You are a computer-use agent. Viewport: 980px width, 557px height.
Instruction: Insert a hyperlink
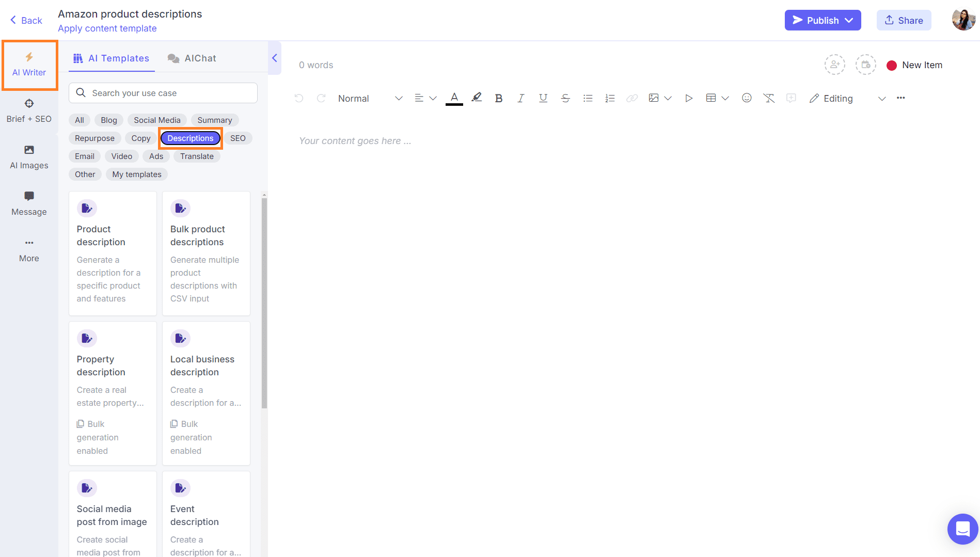tap(632, 98)
